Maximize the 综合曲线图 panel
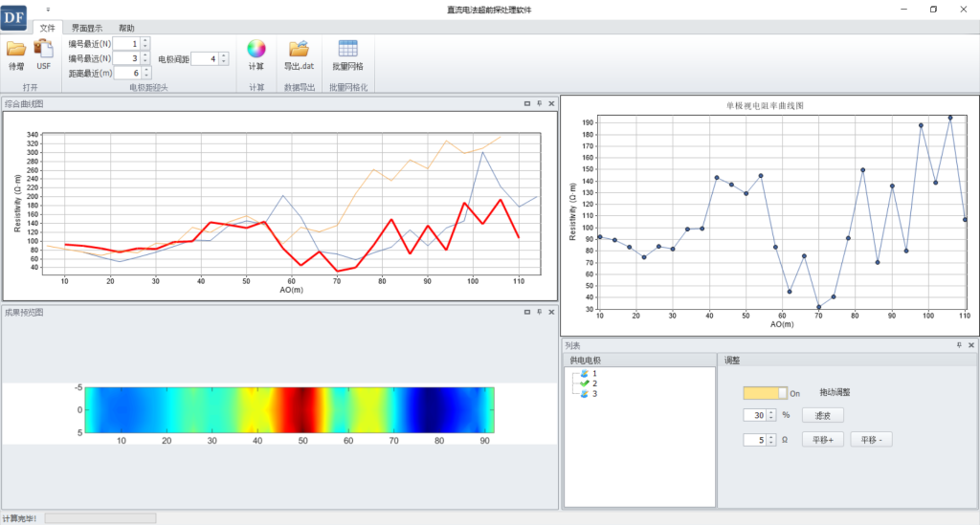The image size is (980, 525). tap(527, 103)
